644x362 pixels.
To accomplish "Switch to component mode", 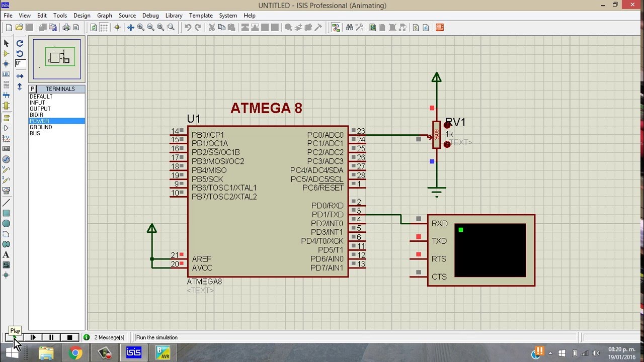I will pos(6,53).
